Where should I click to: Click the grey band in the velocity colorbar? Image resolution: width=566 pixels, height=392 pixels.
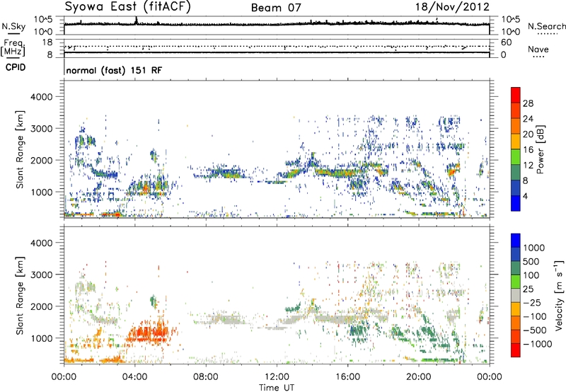(516, 295)
